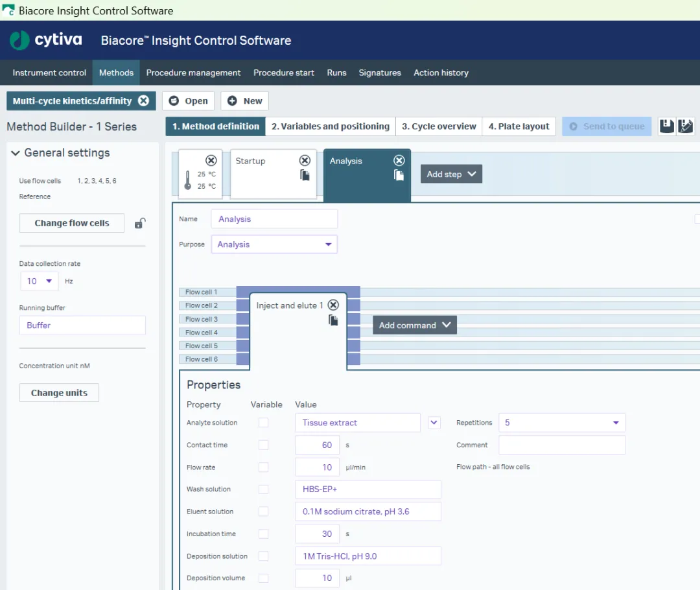Tick the Variable checkbox for Analyte solution
Viewport: 700px width, 590px height.
point(263,423)
